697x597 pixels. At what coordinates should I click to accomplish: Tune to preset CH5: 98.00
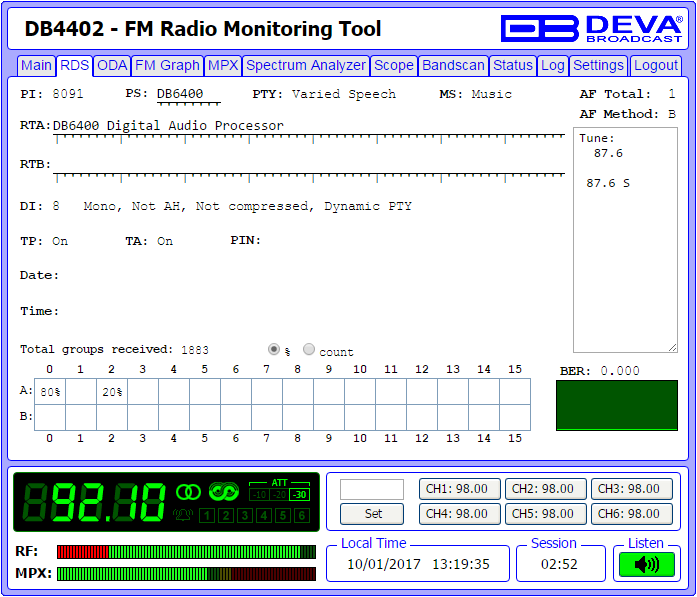click(x=546, y=514)
